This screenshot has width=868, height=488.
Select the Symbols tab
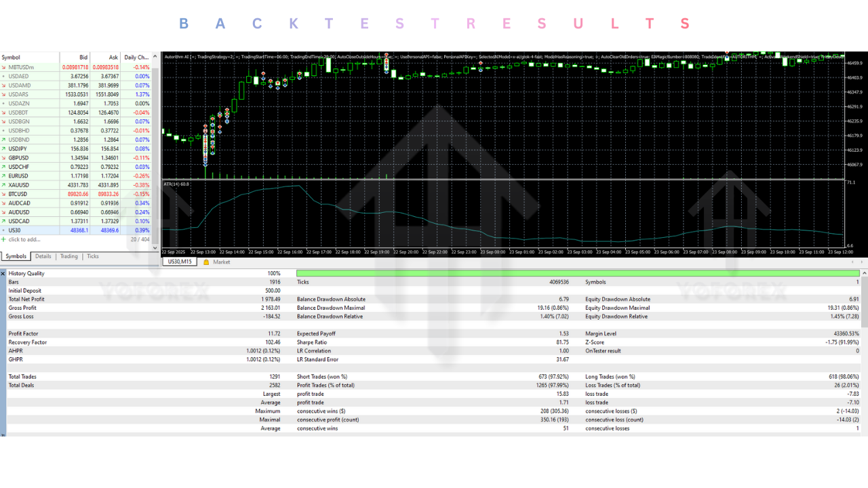pyautogui.click(x=15, y=256)
